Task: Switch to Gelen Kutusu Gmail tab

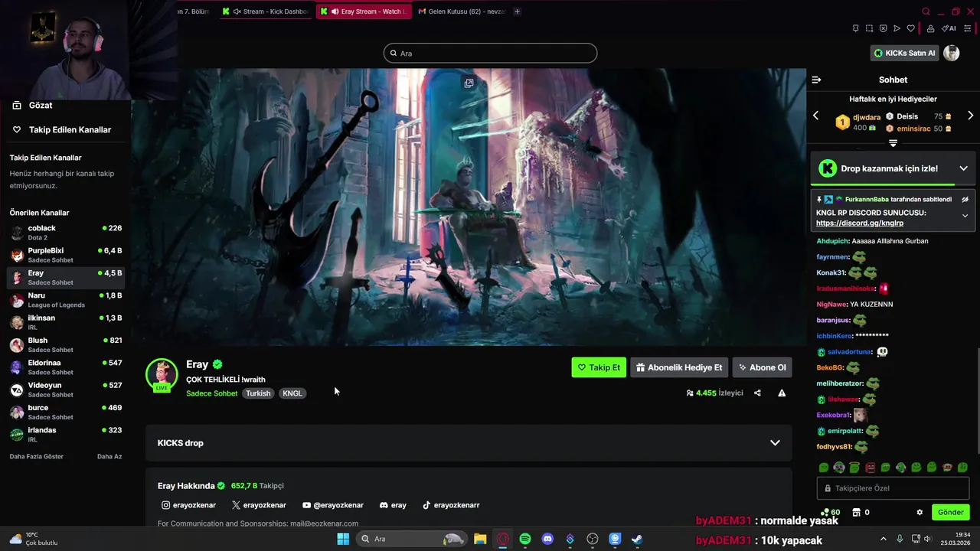Action: click(x=461, y=11)
